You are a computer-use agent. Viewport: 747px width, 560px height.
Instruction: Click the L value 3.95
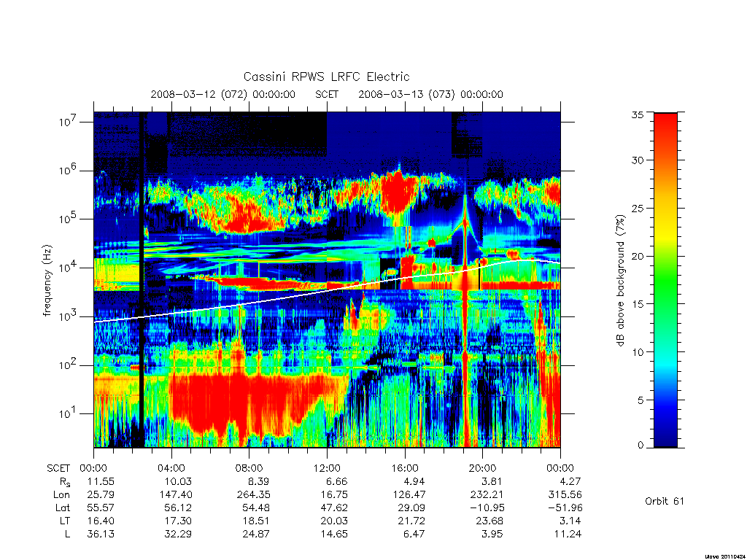492,534
